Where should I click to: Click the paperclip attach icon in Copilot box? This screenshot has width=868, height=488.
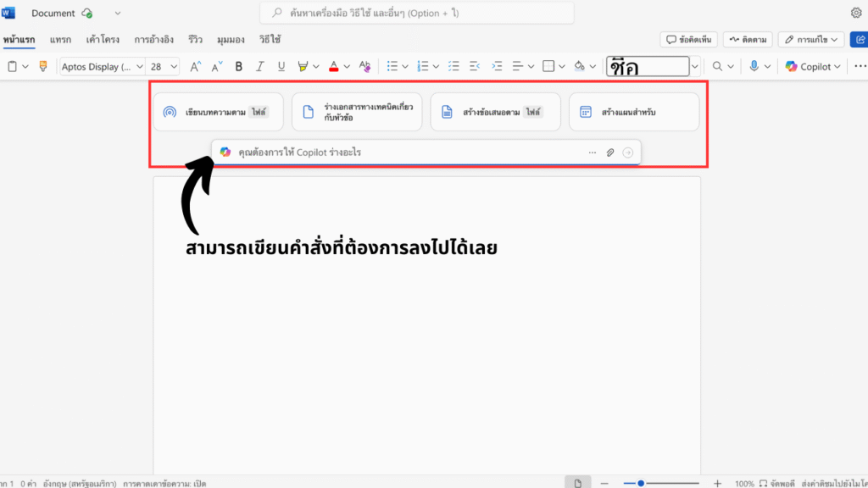tap(609, 152)
